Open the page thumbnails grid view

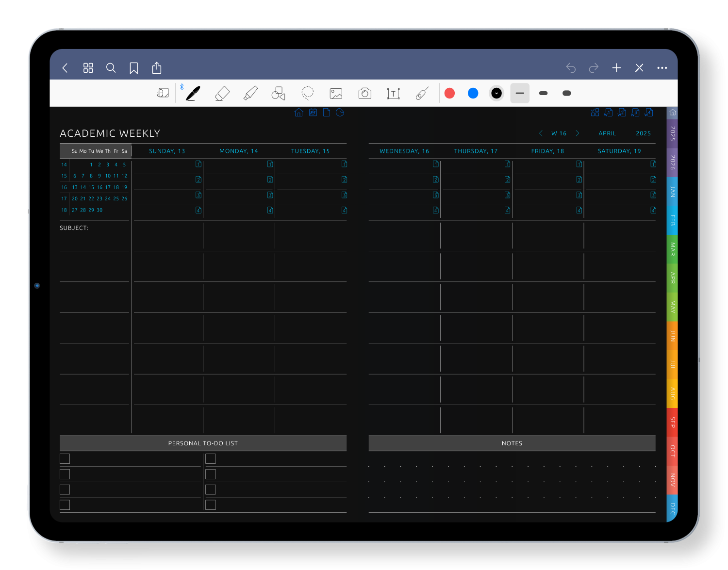[x=88, y=68]
